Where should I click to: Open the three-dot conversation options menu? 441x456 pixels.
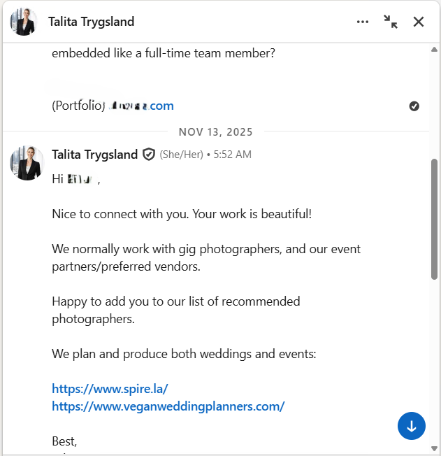pyautogui.click(x=362, y=22)
